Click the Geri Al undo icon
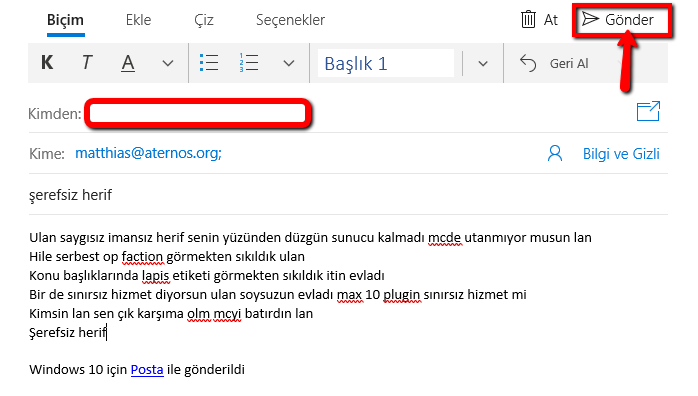 pyautogui.click(x=528, y=63)
